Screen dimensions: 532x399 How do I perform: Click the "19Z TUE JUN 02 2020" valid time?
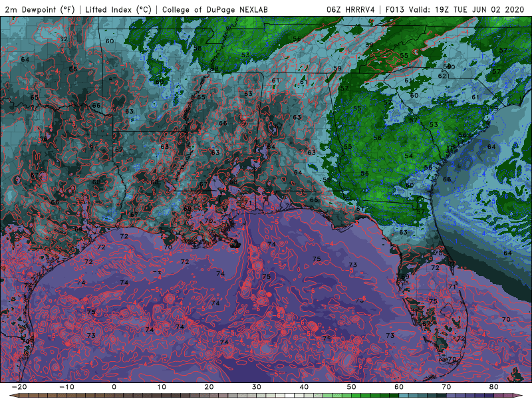(x=479, y=9)
